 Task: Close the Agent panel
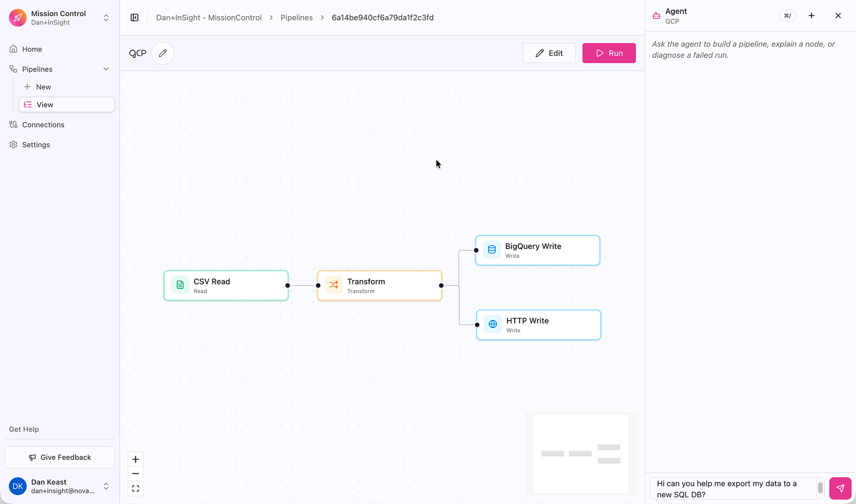click(x=838, y=16)
